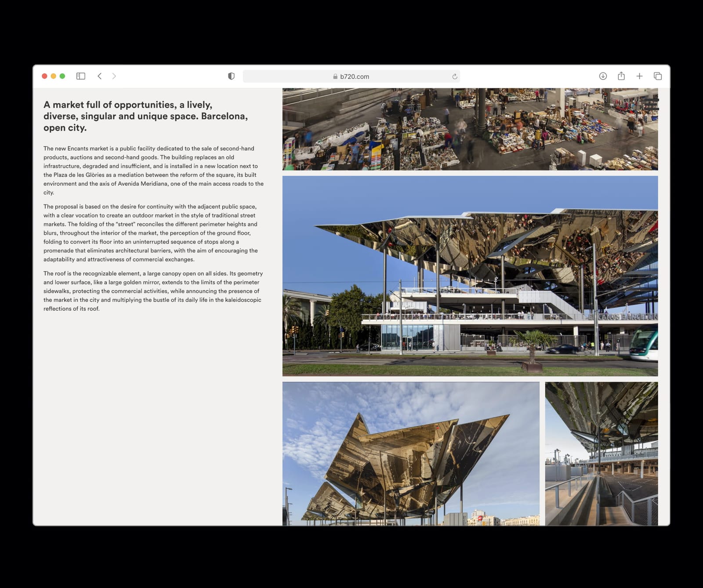Close the window with red button
Viewport: 703px width, 588px height.
tap(44, 76)
